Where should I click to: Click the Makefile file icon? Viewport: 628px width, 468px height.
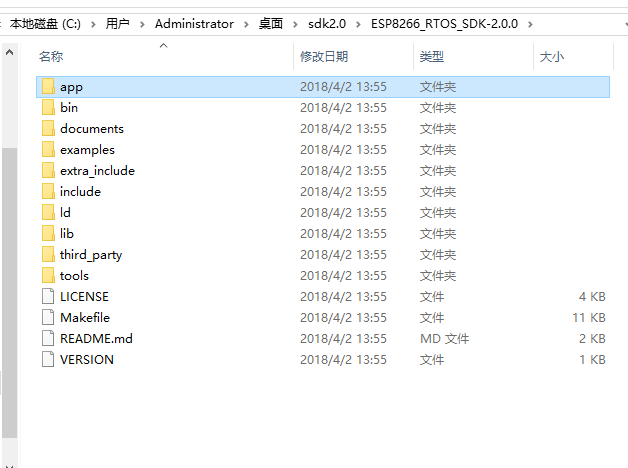point(48,317)
